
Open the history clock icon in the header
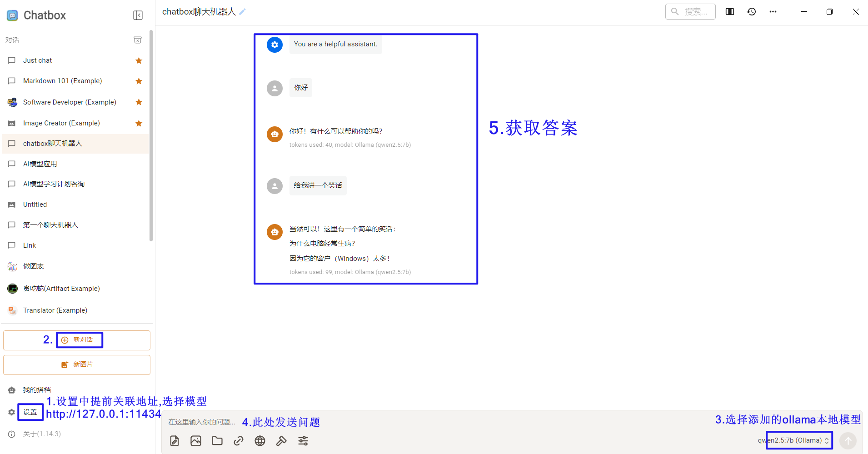tap(752, 12)
